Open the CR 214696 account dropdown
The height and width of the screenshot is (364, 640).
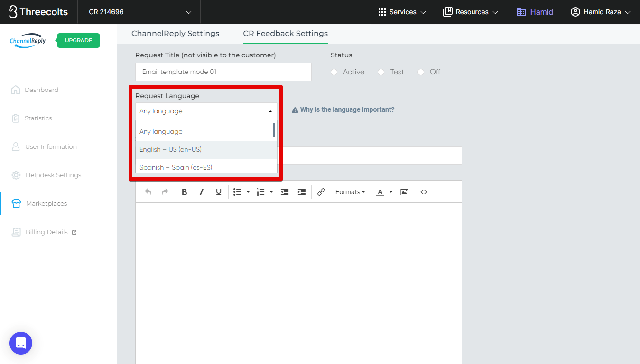pos(139,12)
